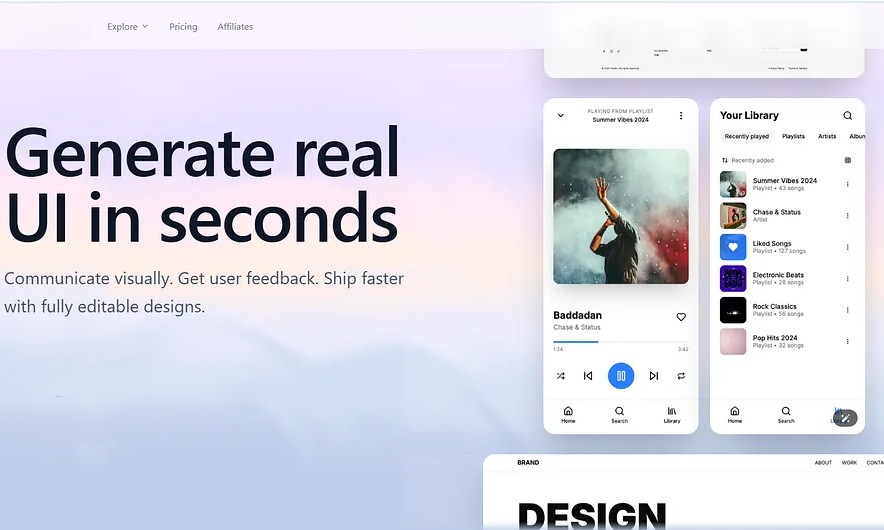Open the Liked Songs row's three-dot menu

(x=848, y=247)
